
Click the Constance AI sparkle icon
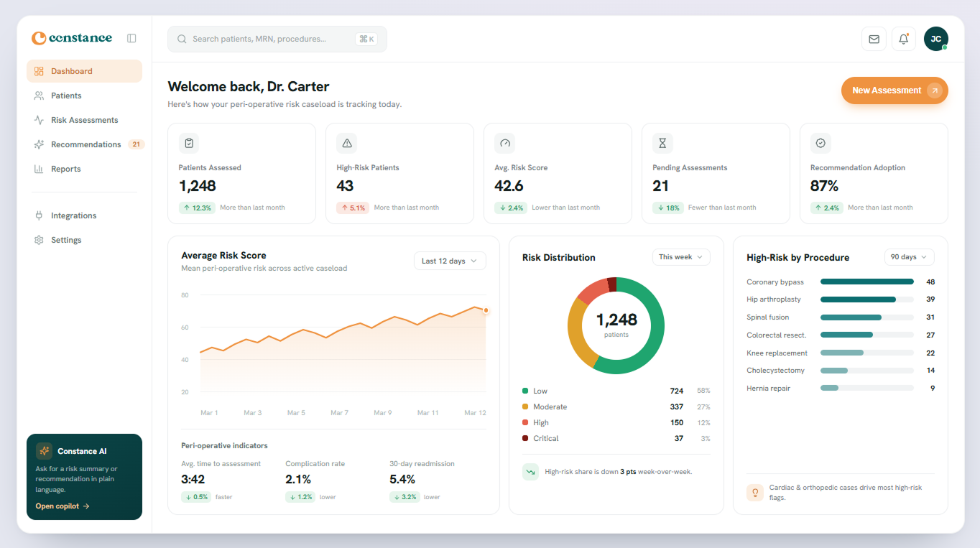tap(45, 451)
